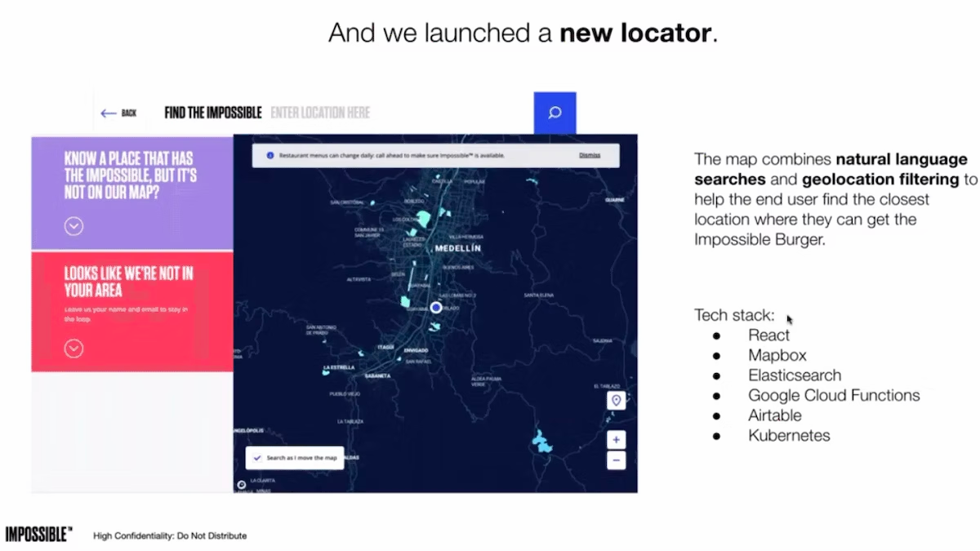Viewport: 980px width, 551px height.
Task: Click the Sabaneta label on the map
Action: pos(377,375)
